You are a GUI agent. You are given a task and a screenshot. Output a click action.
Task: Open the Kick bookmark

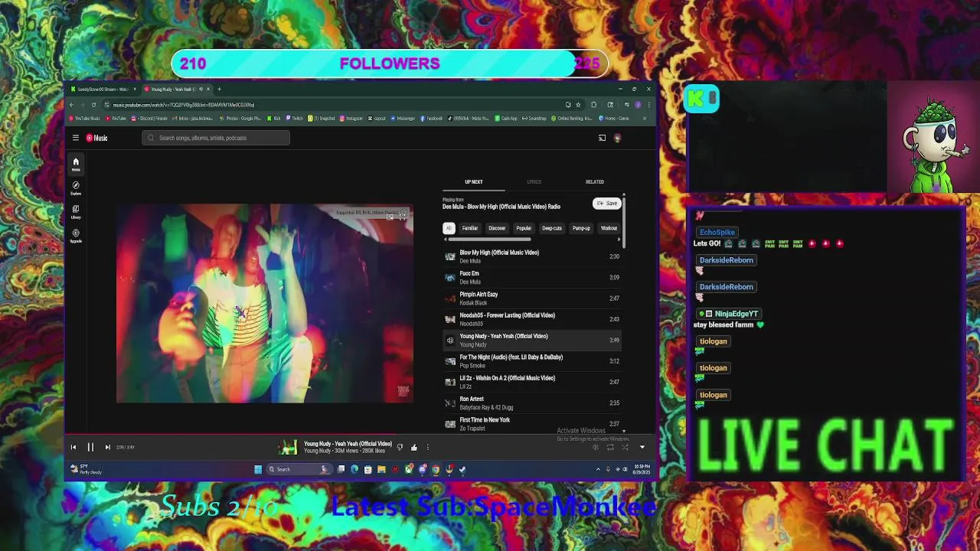274,119
